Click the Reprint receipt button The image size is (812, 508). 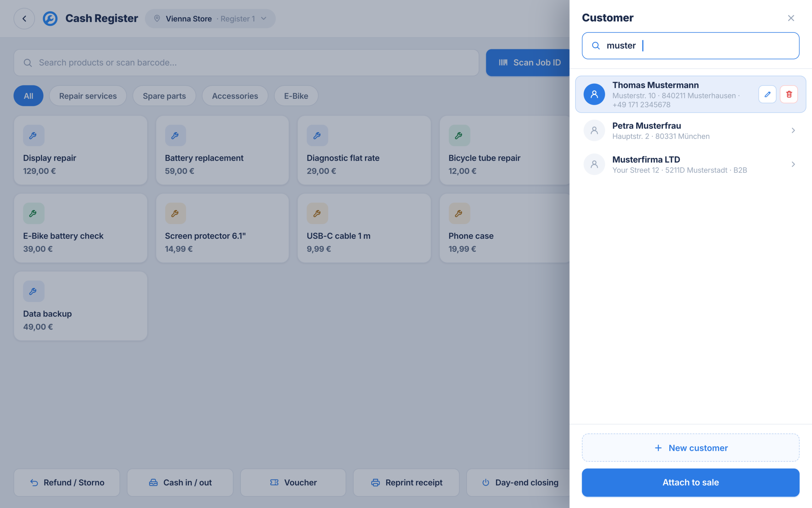pyautogui.click(x=406, y=483)
